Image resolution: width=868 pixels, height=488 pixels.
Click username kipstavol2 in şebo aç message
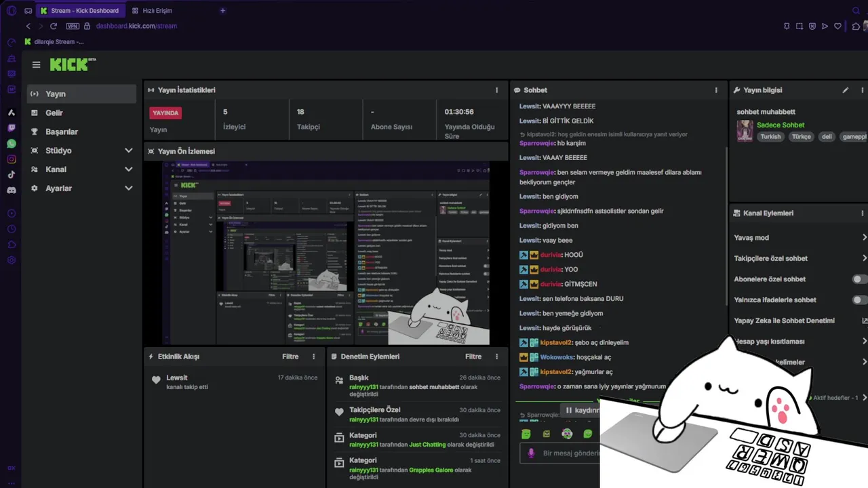(556, 342)
